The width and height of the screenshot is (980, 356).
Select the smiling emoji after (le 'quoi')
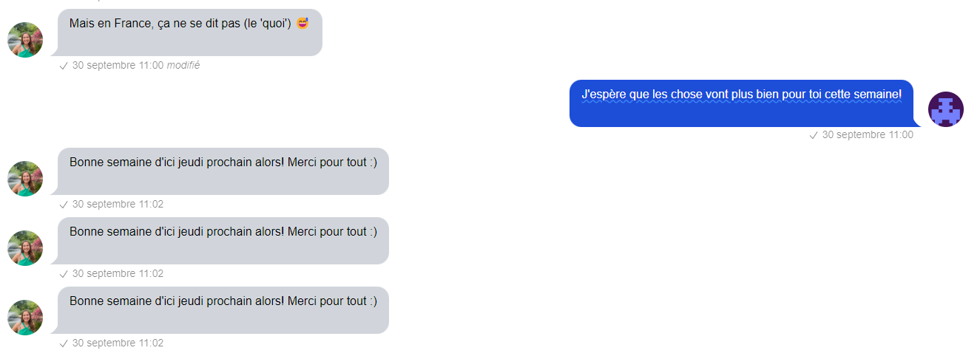[x=303, y=24]
